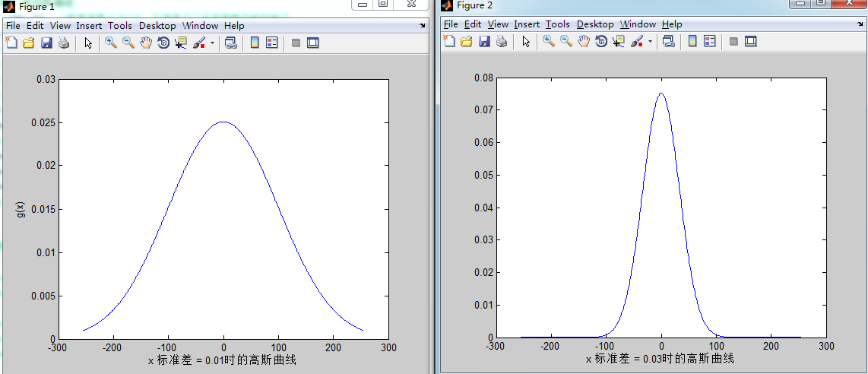Select Zoom In tool in Figure 1
Viewport: 868px width, 374px height.
[x=111, y=43]
